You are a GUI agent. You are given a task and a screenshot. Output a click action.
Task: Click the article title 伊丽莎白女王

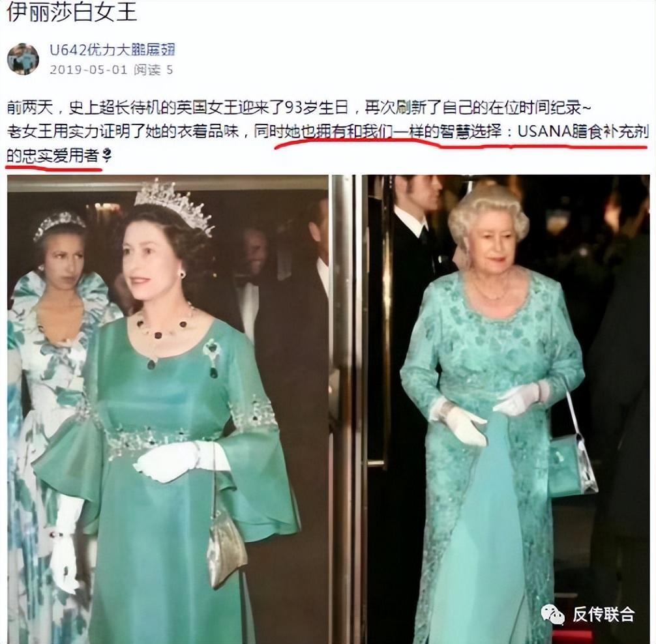tap(72, 11)
